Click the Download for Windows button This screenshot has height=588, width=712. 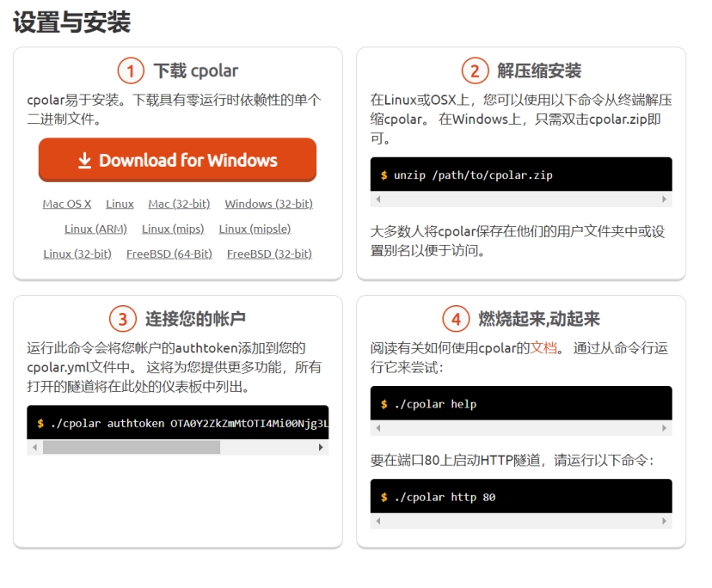tap(177, 160)
